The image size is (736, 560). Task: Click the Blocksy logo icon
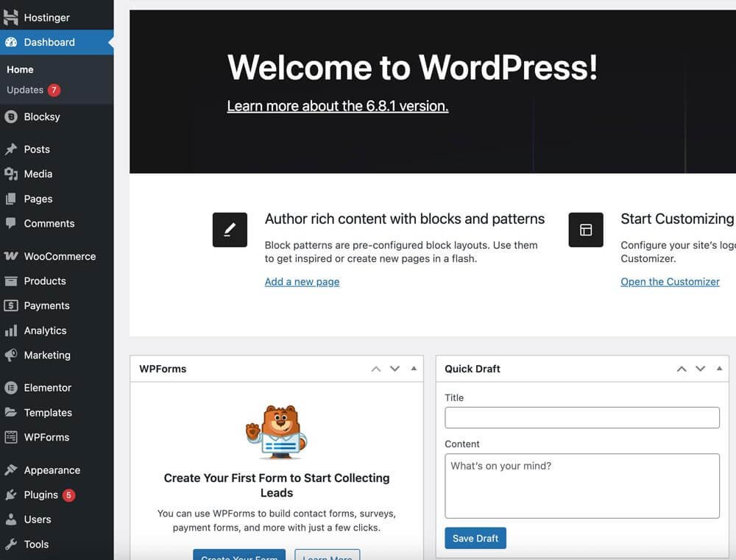(x=11, y=117)
